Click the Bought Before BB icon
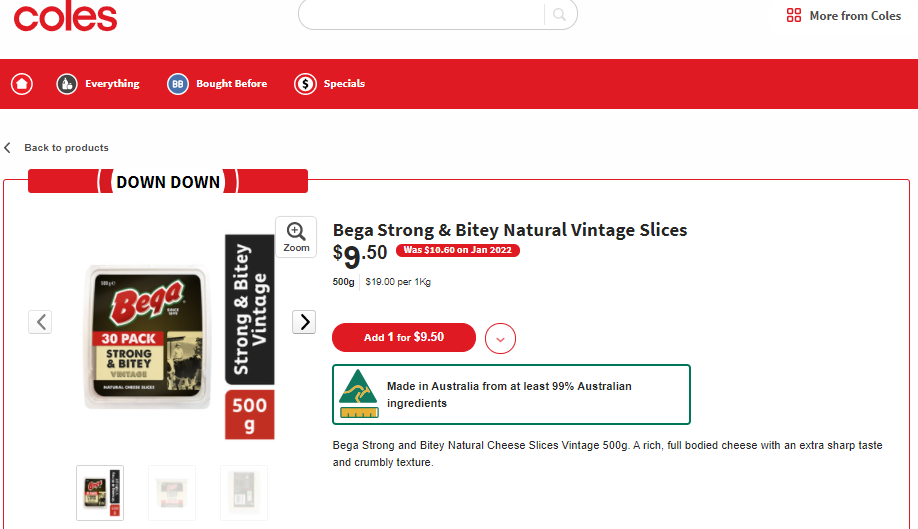 (177, 84)
